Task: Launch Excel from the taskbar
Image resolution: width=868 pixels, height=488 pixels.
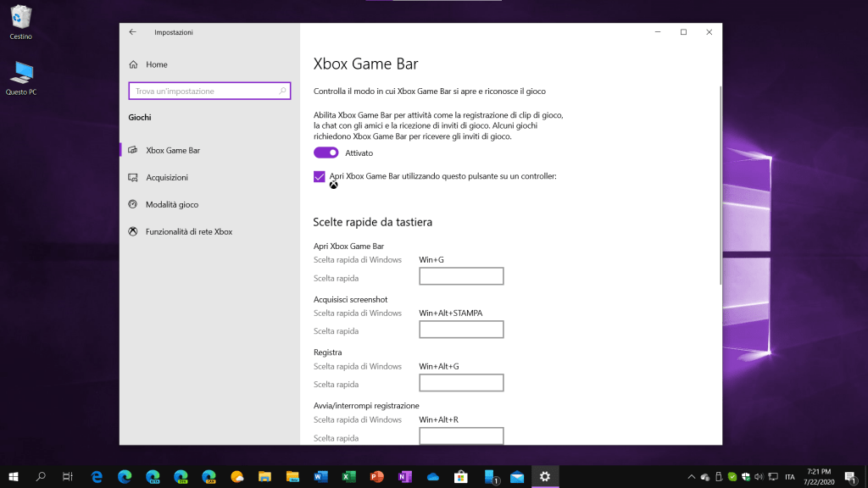Action: pyautogui.click(x=348, y=477)
